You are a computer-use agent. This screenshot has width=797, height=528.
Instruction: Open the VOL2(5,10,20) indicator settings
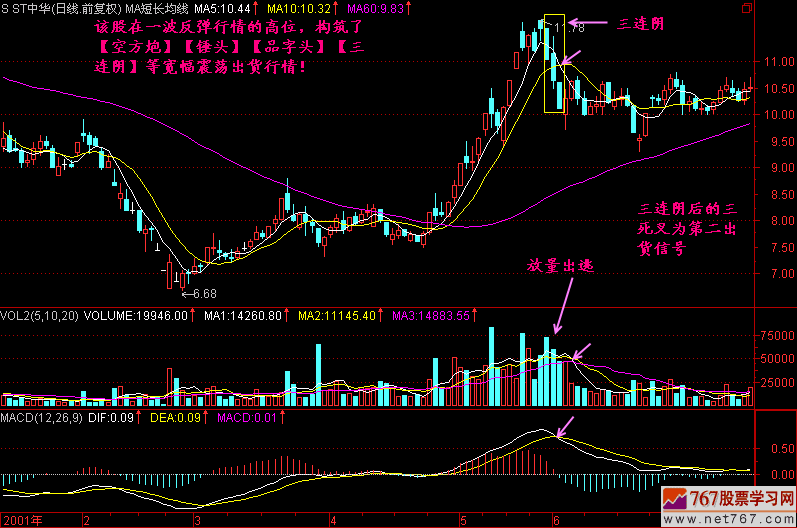coord(39,315)
